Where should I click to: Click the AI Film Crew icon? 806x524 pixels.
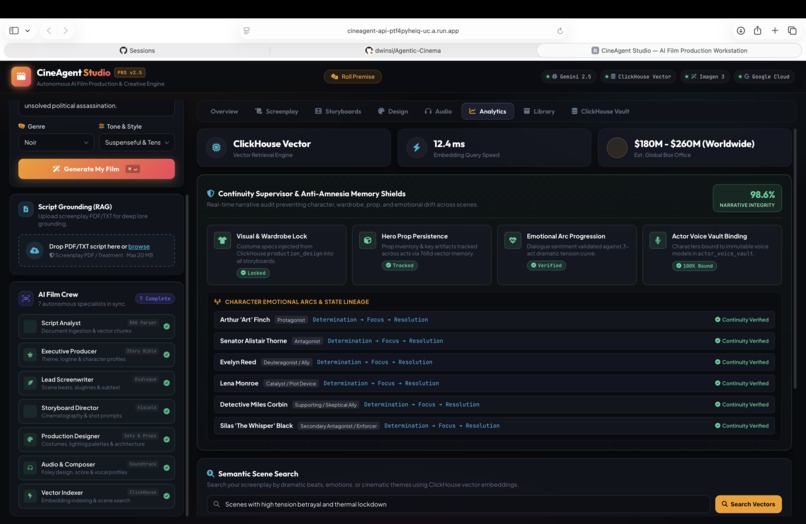tap(26, 298)
